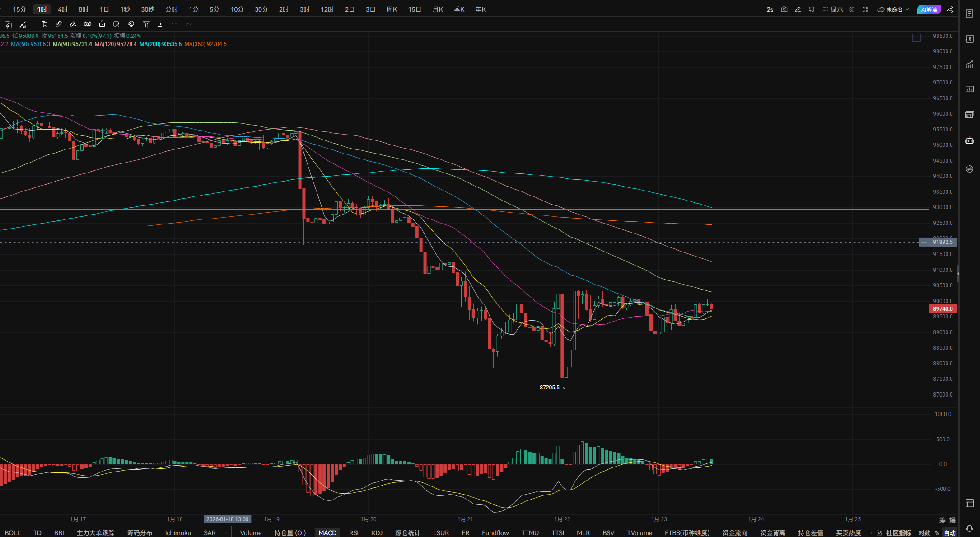Viewport: 980px width, 537px height.
Task: Click the MA(200) cyan legend label
Action: tap(160, 44)
